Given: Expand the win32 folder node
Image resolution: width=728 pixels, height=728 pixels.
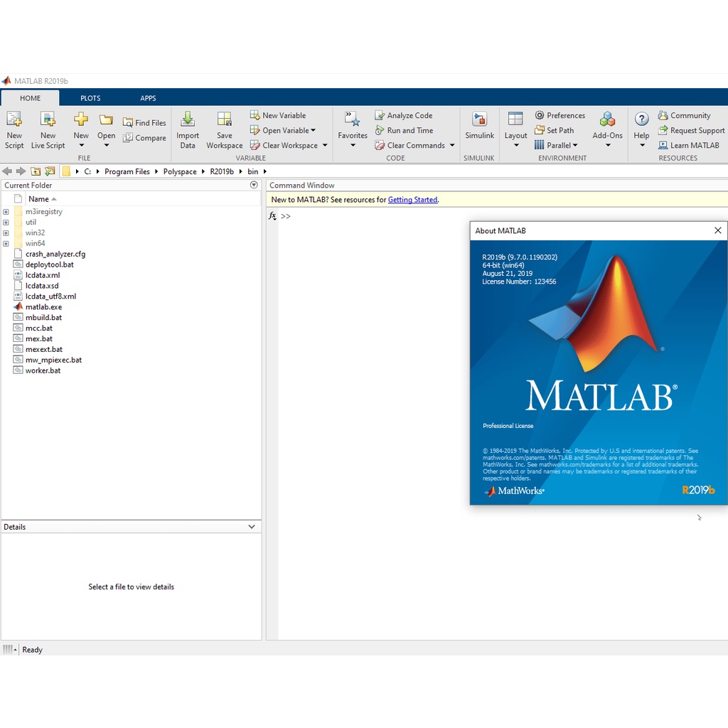Looking at the screenshot, I should pos(6,233).
